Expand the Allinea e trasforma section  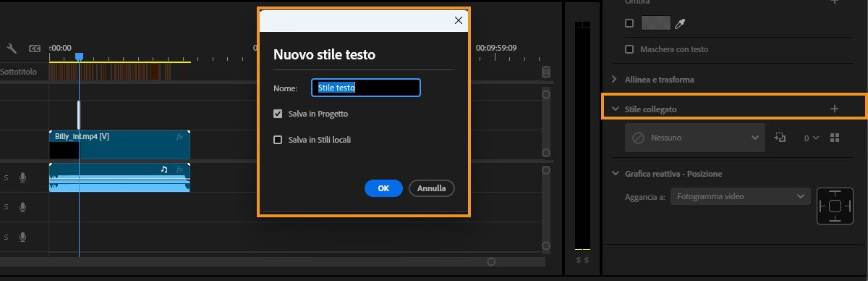614,79
